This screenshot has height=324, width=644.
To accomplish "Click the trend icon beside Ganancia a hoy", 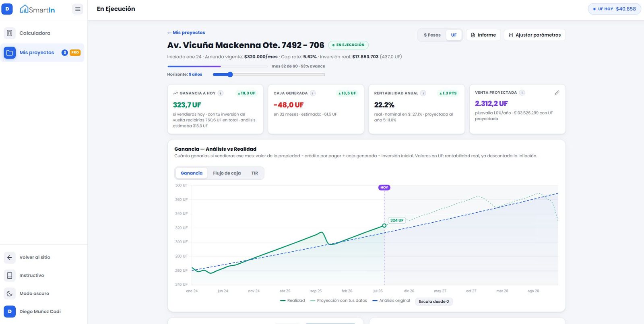I will tap(175, 93).
